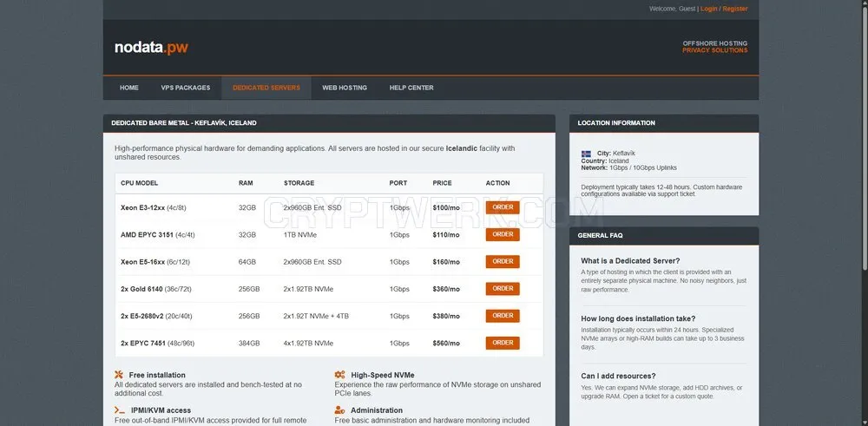The width and height of the screenshot is (868, 426).
Task: Click the nodata.pw logo
Action: 151,48
